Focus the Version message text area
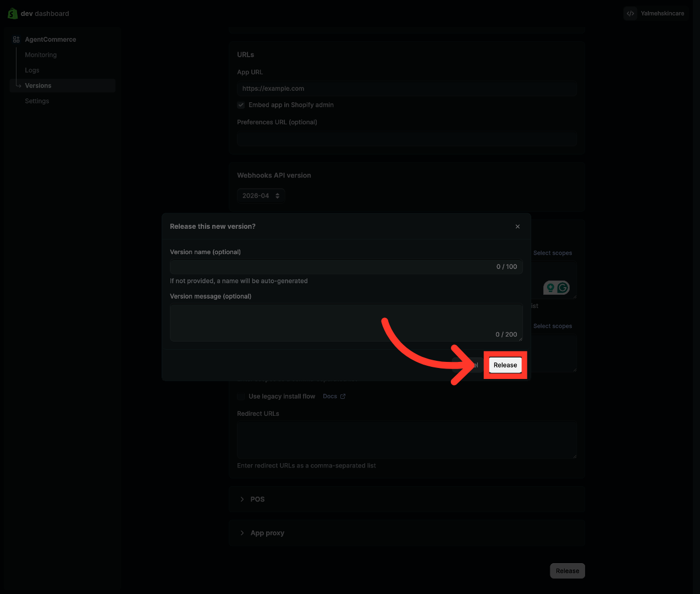 click(x=346, y=322)
